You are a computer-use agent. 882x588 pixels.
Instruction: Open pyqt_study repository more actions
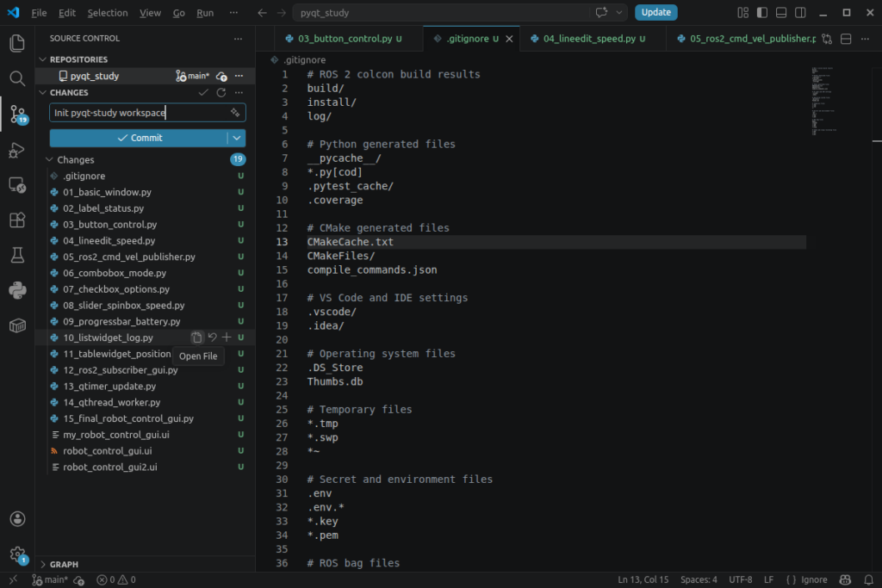click(239, 76)
